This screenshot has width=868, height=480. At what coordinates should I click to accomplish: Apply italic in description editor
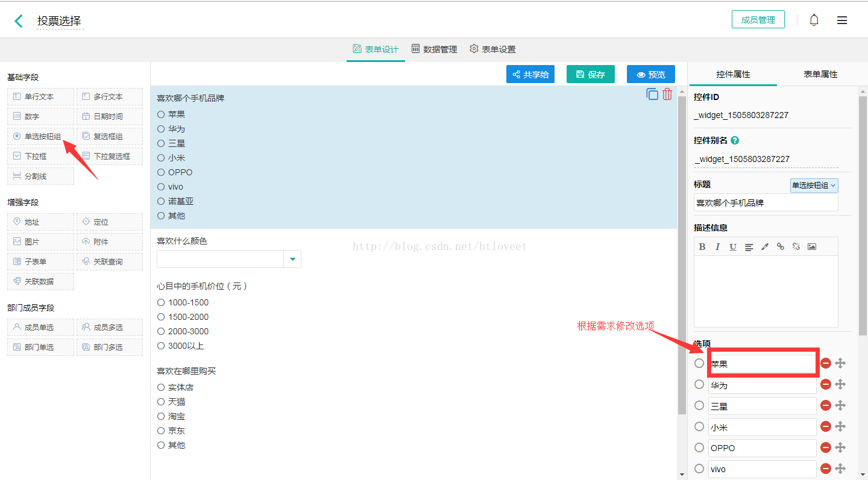click(717, 246)
